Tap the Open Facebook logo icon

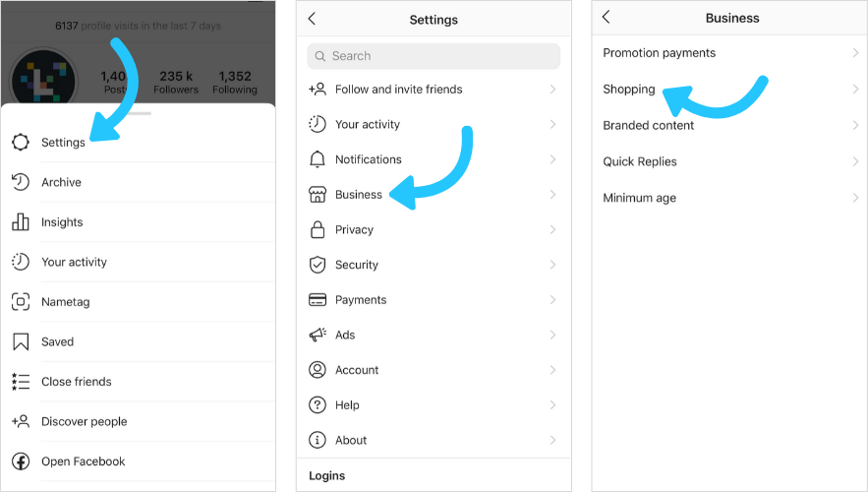(21, 461)
